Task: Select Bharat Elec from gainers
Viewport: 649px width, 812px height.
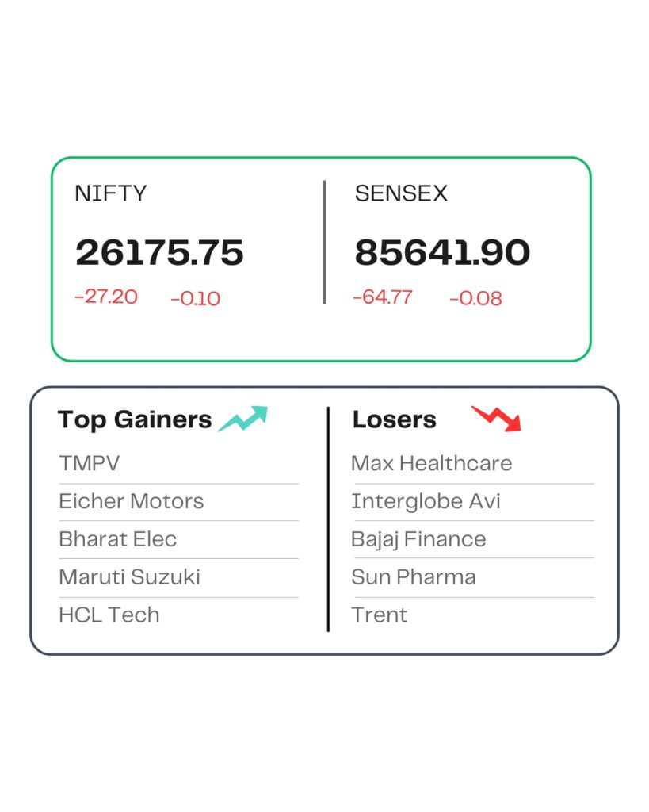Action: click(x=118, y=539)
